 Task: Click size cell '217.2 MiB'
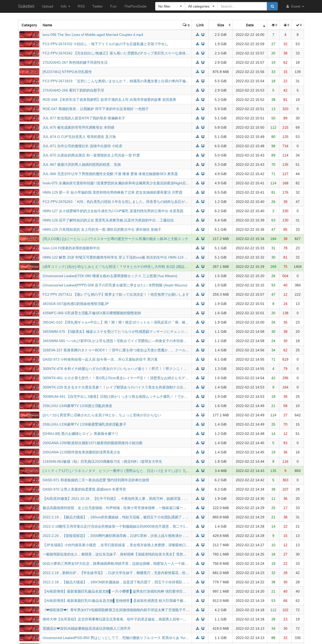point(221,239)
